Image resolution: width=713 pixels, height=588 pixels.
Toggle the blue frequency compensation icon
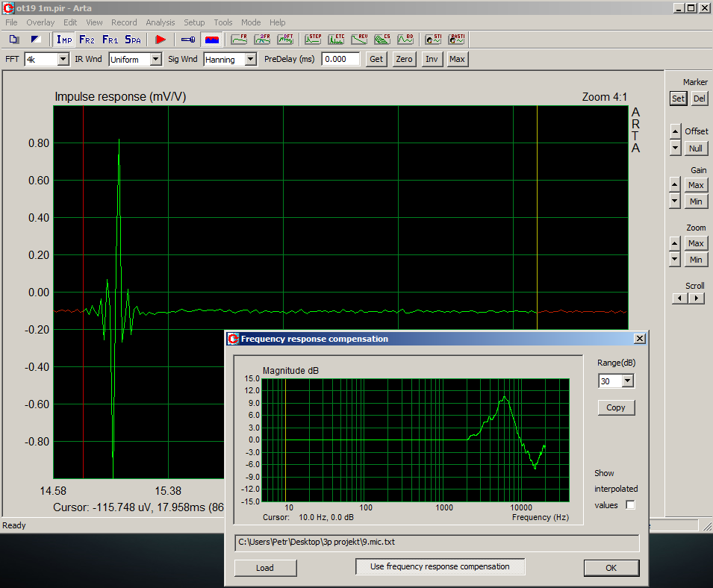point(212,40)
